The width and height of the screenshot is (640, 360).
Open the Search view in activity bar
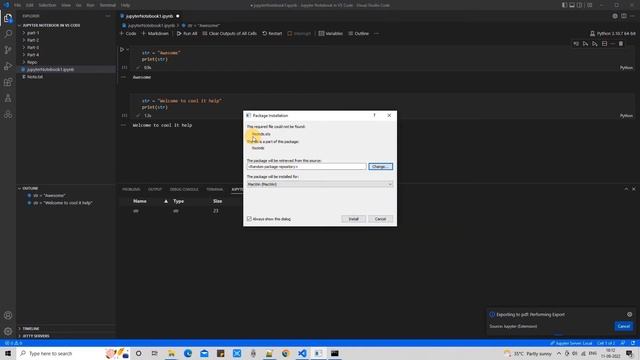(8, 34)
